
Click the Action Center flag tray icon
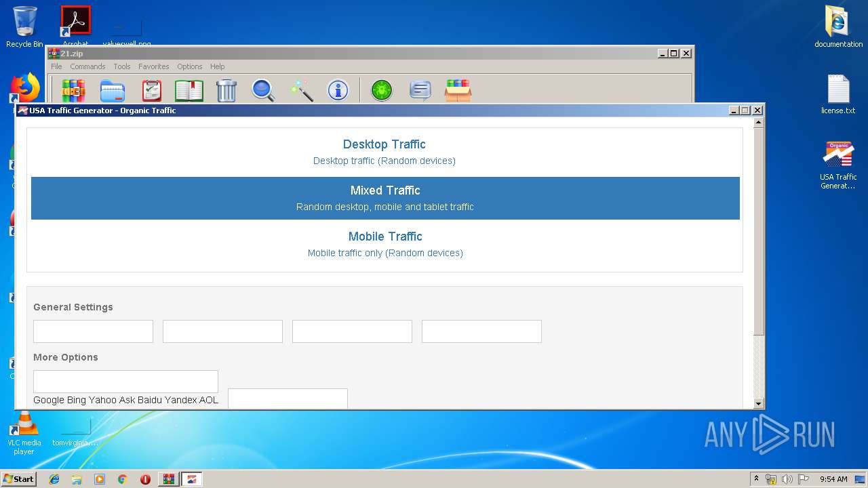tap(804, 479)
